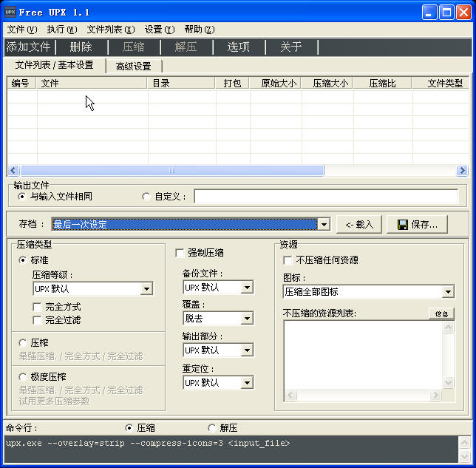Click custom output path input field
The image size is (476, 468).
click(326, 197)
